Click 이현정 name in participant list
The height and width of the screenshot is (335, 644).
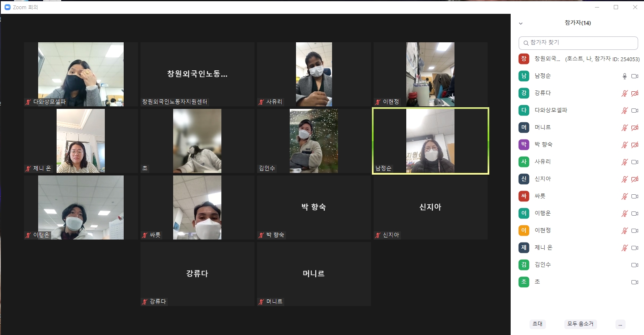[543, 230]
